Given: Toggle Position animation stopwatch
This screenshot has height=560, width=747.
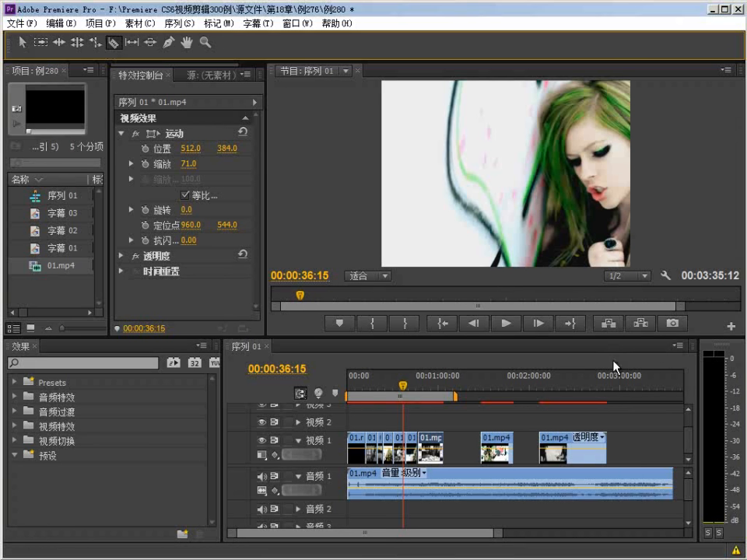Looking at the screenshot, I should [146, 149].
